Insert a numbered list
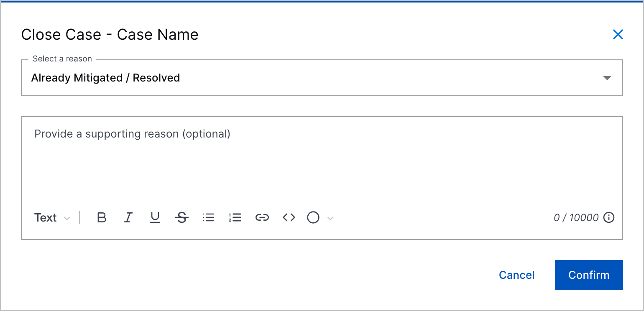 [x=235, y=218]
